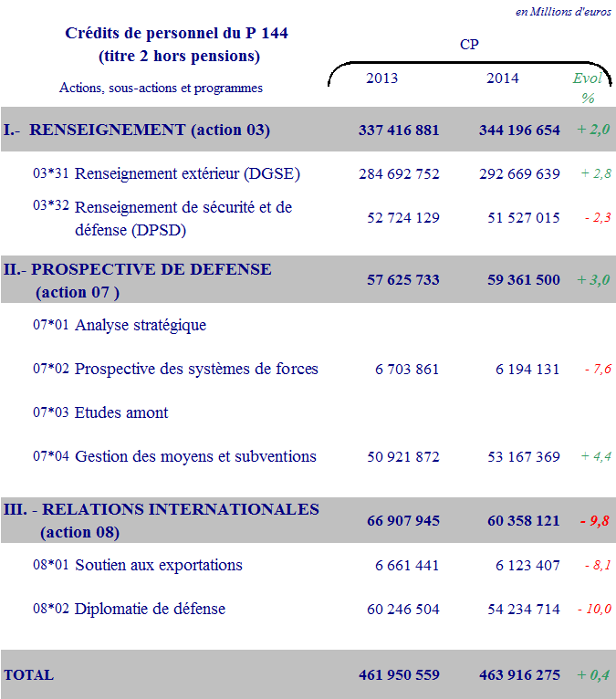Click the "Diplomatie de défense" row label

pos(150,609)
